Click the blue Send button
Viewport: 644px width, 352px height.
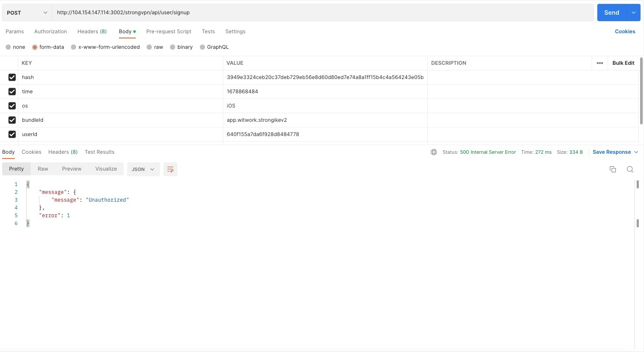pos(612,13)
